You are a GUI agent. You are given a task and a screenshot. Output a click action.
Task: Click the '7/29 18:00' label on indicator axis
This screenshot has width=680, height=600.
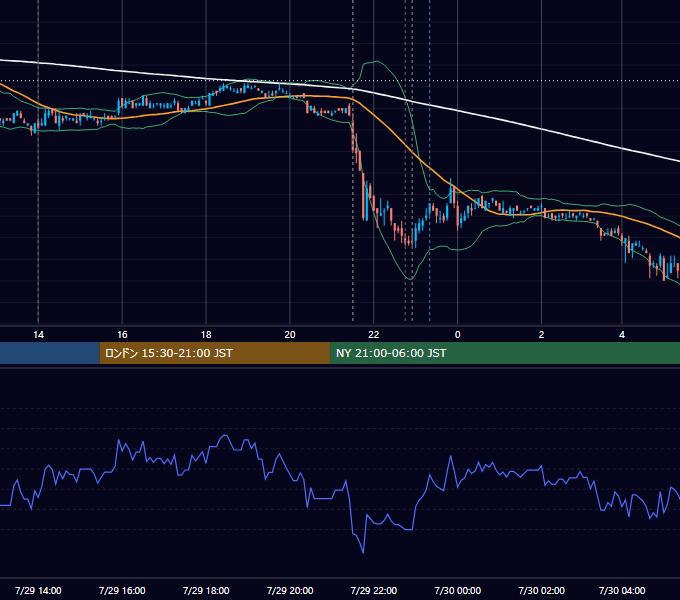[x=206, y=590]
